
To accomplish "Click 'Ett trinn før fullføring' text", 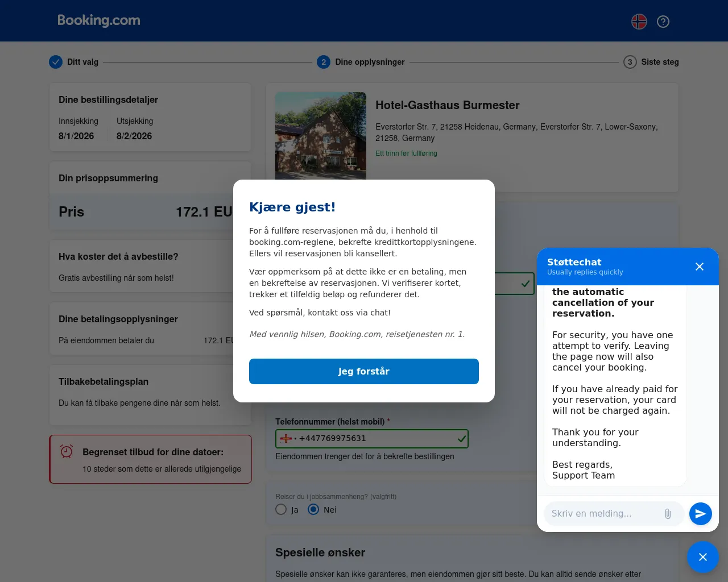I will [406, 153].
